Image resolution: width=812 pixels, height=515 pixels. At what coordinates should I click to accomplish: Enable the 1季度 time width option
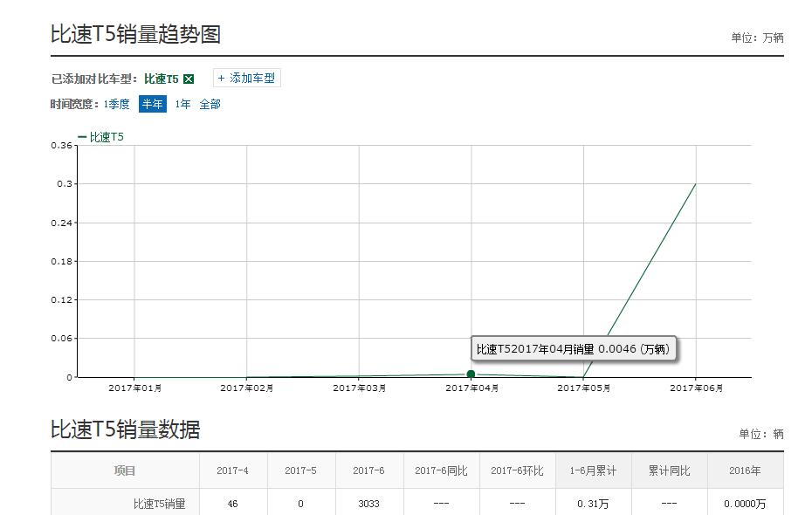pyautogui.click(x=115, y=103)
